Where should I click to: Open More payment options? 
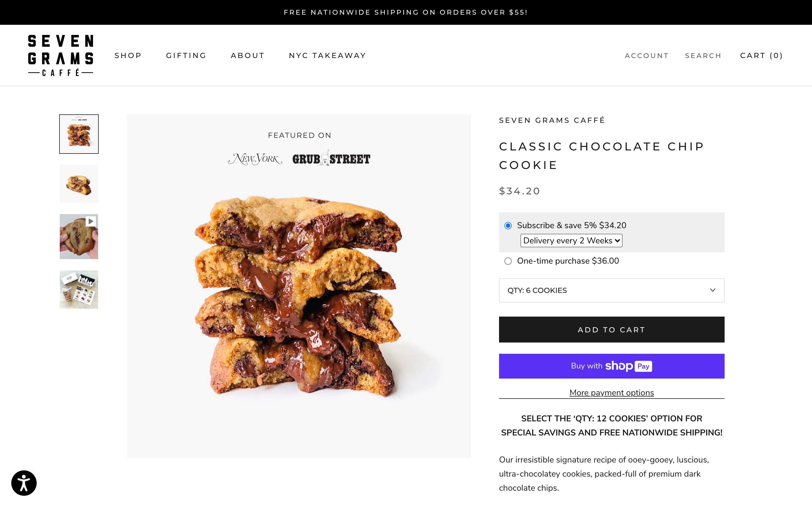click(611, 392)
